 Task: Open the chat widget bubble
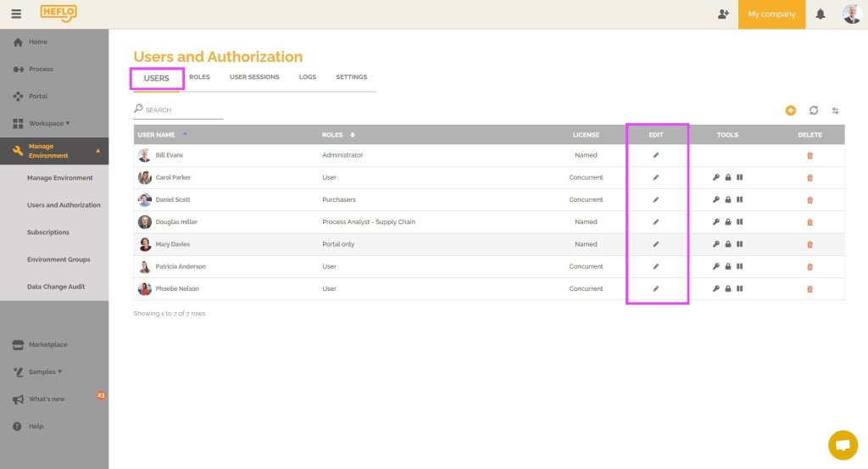click(x=842, y=444)
